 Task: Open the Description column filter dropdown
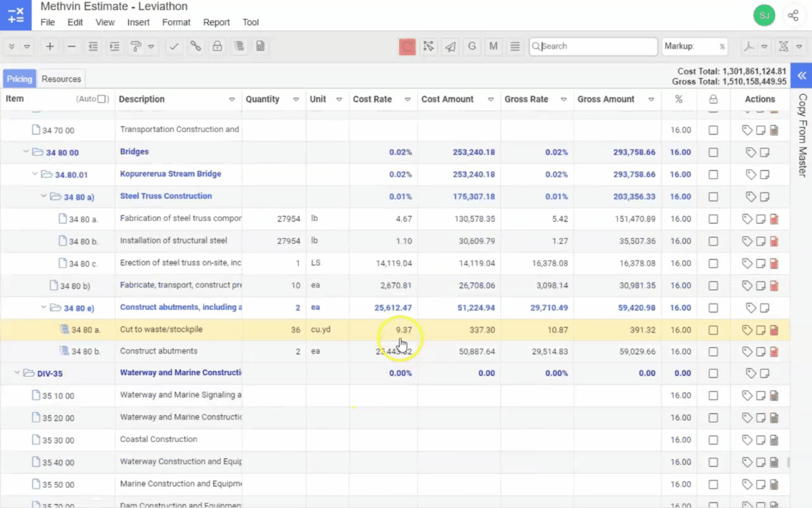pyautogui.click(x=232, y=99)
